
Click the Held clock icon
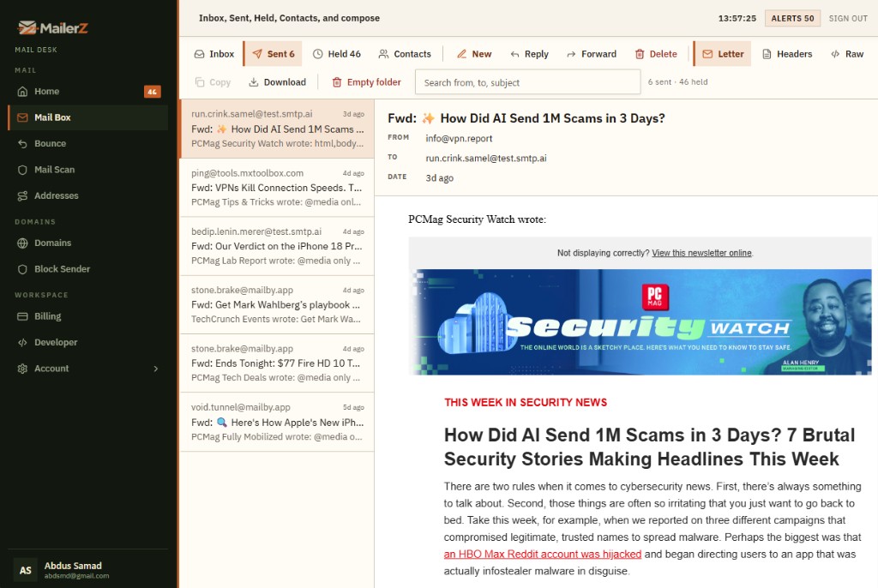point(317,54)
